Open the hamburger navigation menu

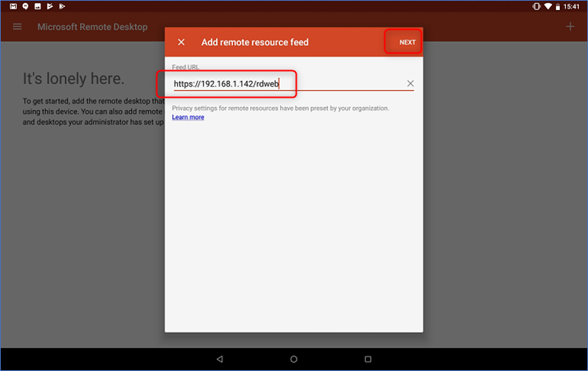[18, 27]
